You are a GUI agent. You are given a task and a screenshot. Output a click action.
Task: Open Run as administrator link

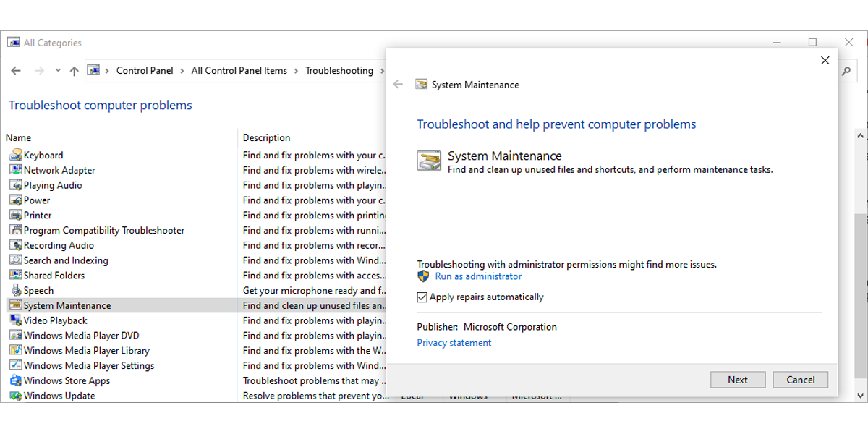(477, 276)
